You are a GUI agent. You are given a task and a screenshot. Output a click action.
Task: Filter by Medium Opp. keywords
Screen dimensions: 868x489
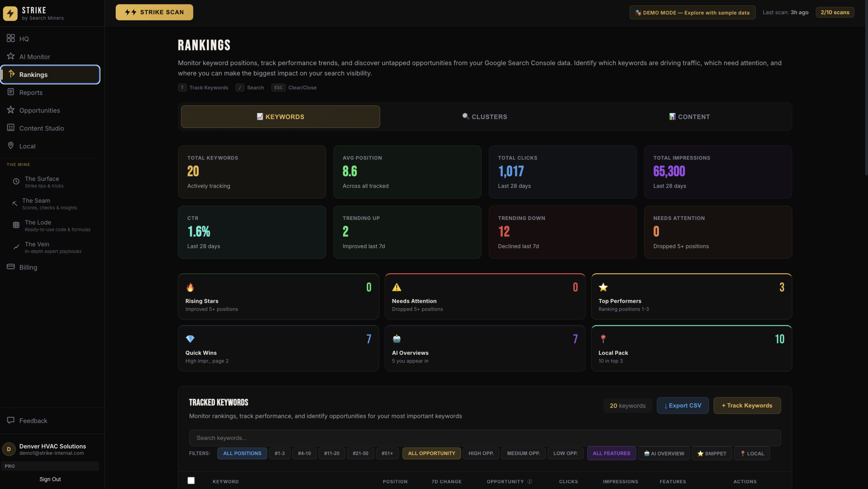tap(523, 454)
